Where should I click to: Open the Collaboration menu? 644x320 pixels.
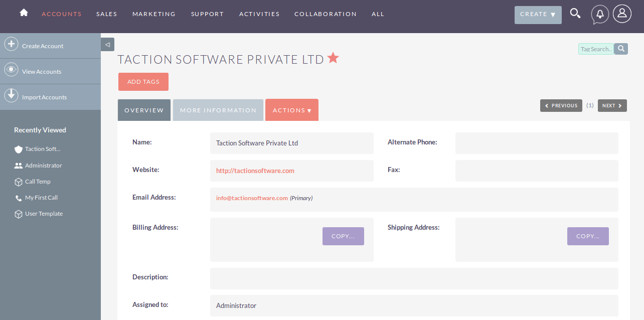pyautogui.click(x=326, y=14)
